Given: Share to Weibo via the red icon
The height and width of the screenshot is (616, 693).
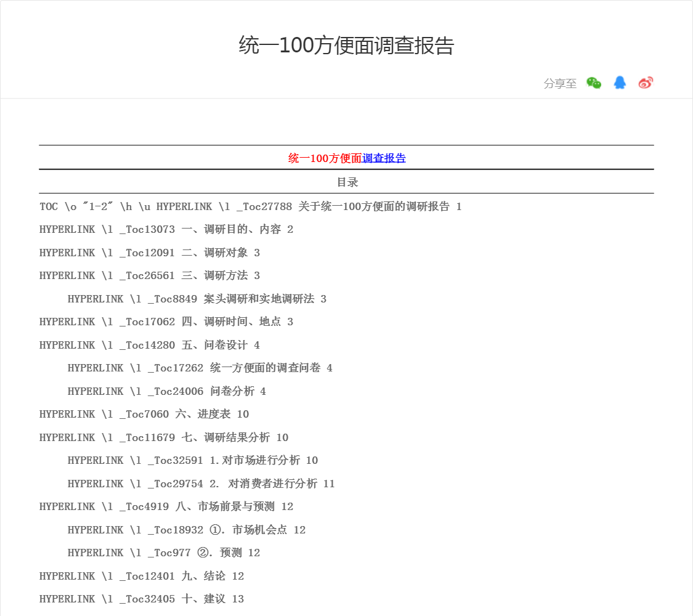Looking at the screenshot, I should [x=646, y=83].
